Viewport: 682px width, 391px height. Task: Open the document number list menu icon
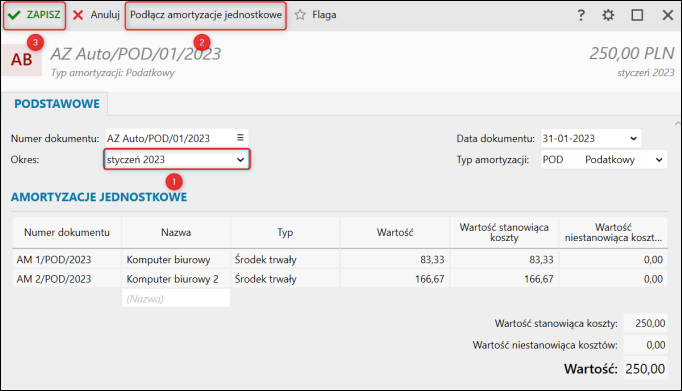[240, 138]
